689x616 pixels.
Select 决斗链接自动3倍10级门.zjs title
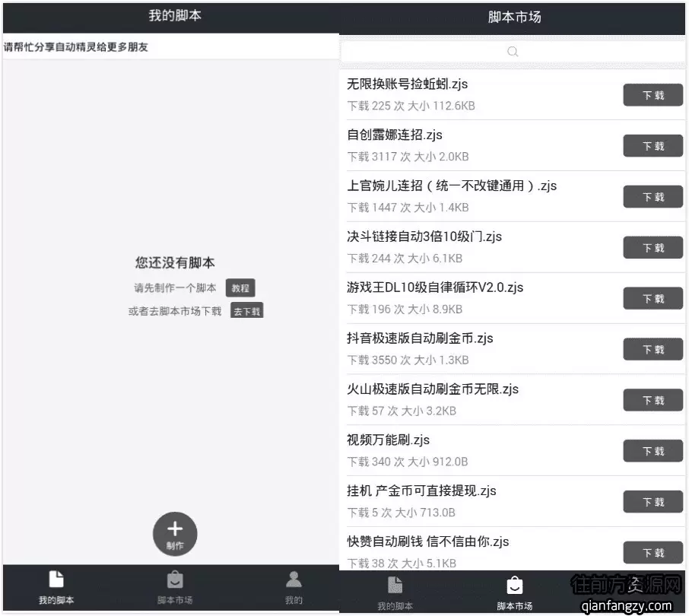(x=424, y=237)
